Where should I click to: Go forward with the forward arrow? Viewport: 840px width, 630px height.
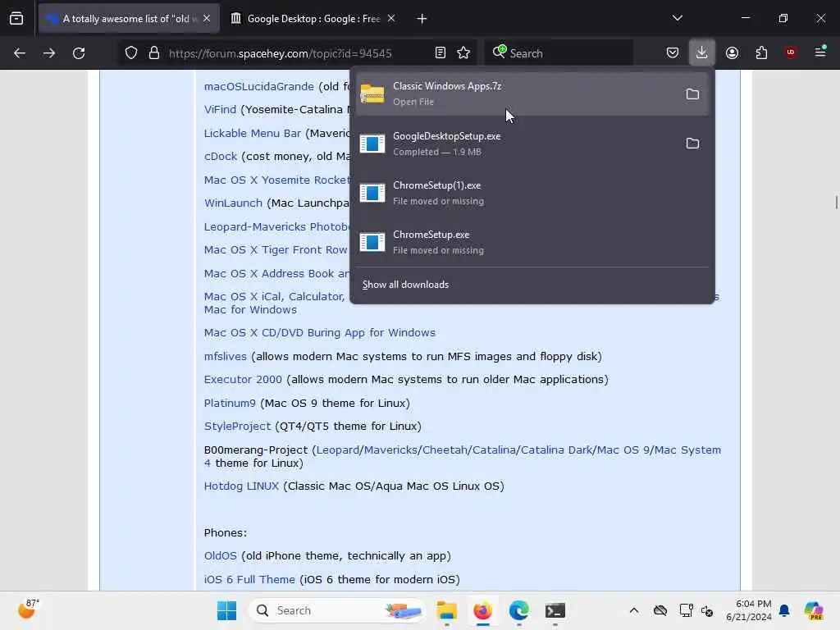(x=49, y=53)
